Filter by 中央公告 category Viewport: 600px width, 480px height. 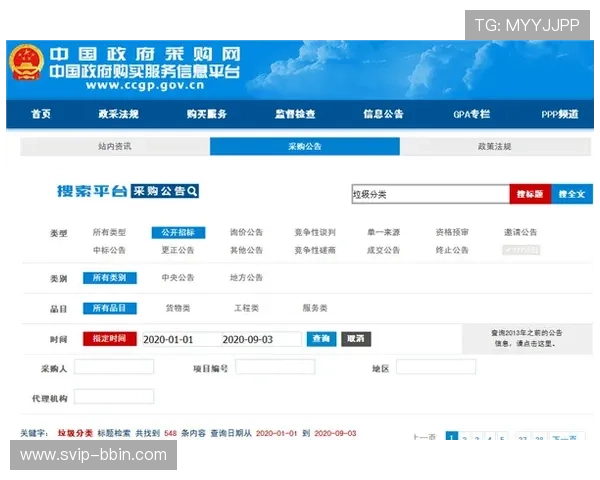tap(178, 278)
